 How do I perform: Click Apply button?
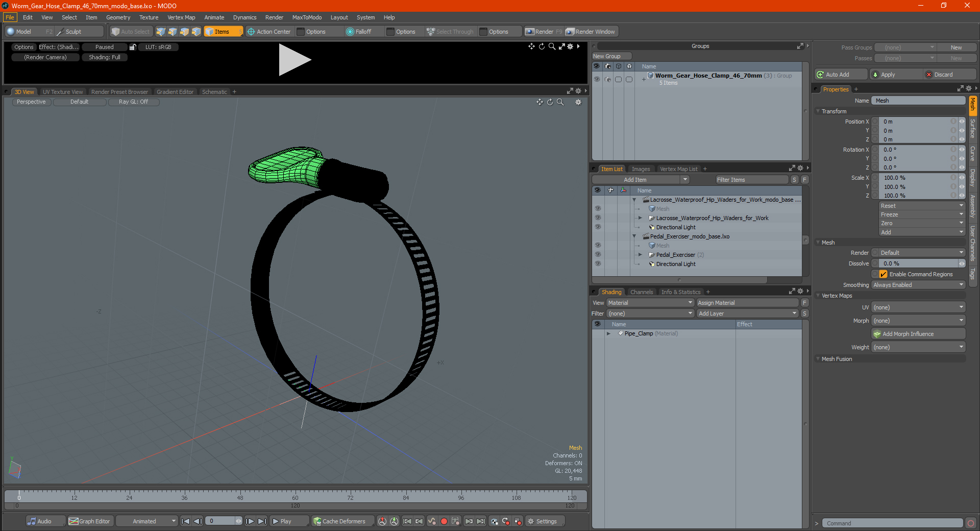[x=896, y=75]
